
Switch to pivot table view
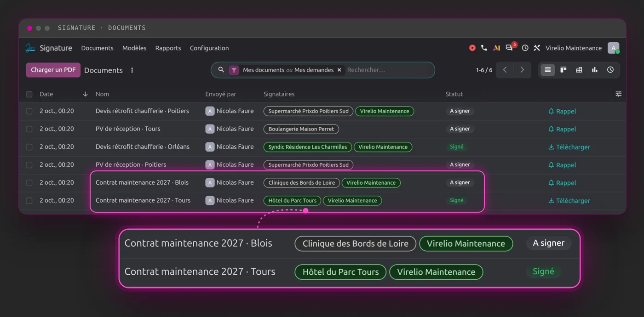(579, 70)
